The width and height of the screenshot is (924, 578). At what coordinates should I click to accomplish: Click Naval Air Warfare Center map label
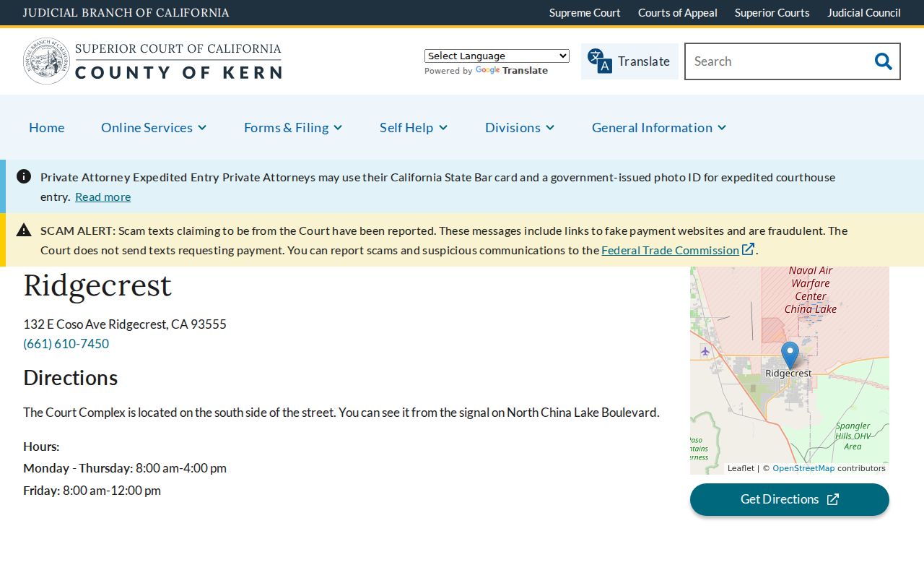[811, 290]
